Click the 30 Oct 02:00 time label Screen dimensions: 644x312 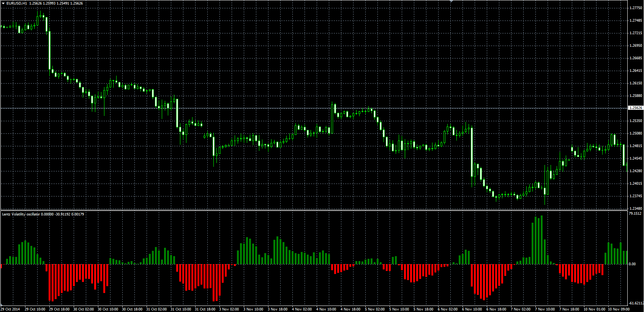click(84, 309)
